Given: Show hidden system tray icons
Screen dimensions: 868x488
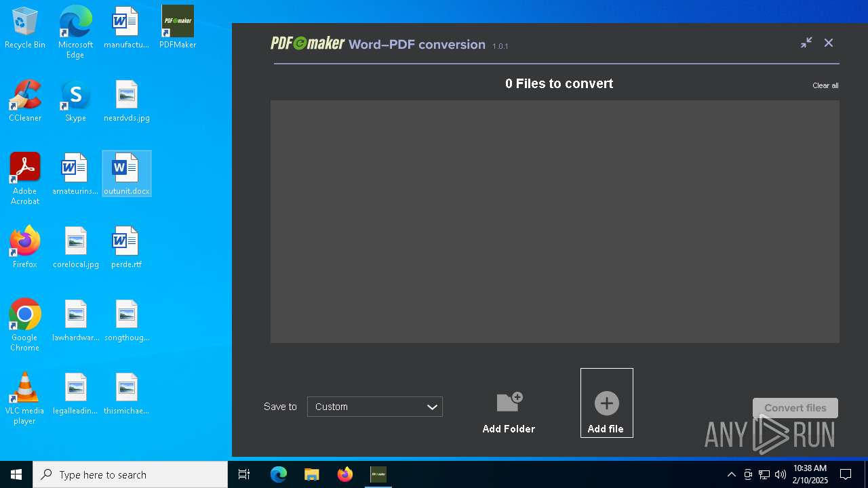Looking at the screenshot, I should (x=731, y=474).
